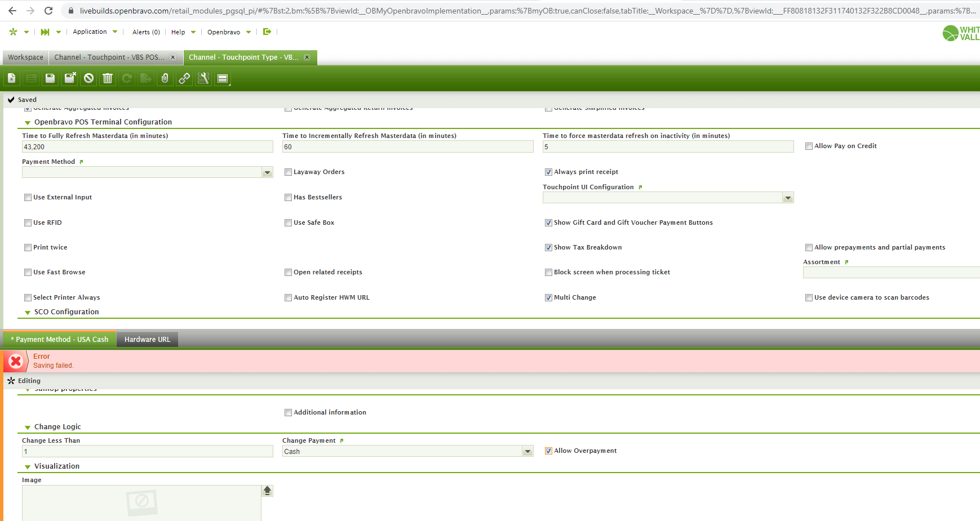Collapse the Visualization section
This screenshot has width=980, height=521.
28,467
